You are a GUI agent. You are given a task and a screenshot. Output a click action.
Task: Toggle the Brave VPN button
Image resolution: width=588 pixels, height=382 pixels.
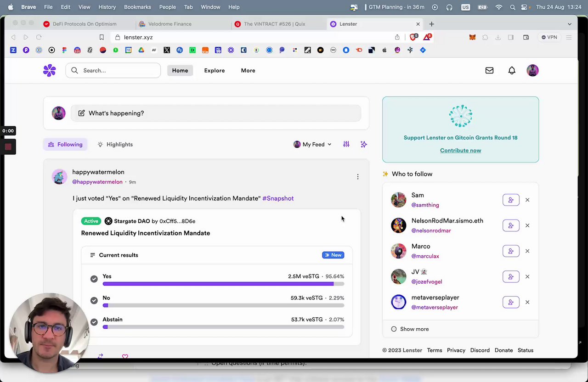point(549,37)
